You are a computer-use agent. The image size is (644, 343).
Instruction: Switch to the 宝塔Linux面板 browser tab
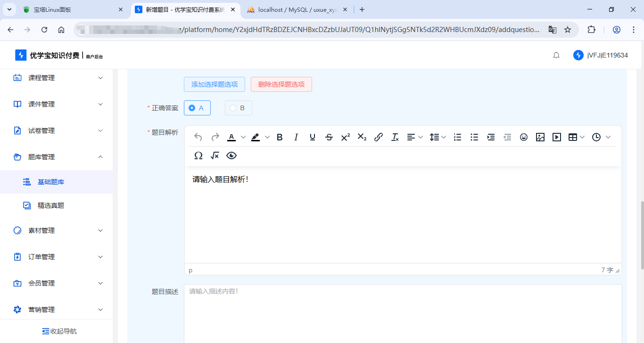pyautogui.click(x=71, y=9)
